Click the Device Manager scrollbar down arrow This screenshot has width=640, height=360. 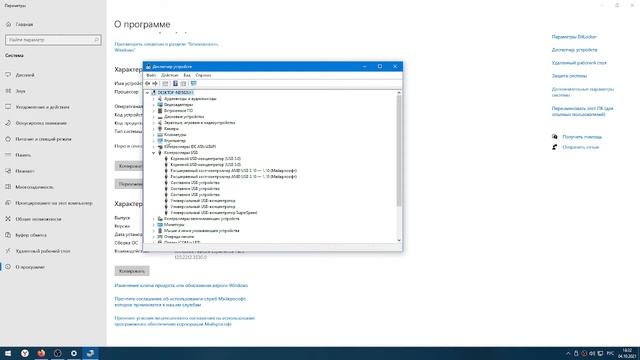(399, 240)
